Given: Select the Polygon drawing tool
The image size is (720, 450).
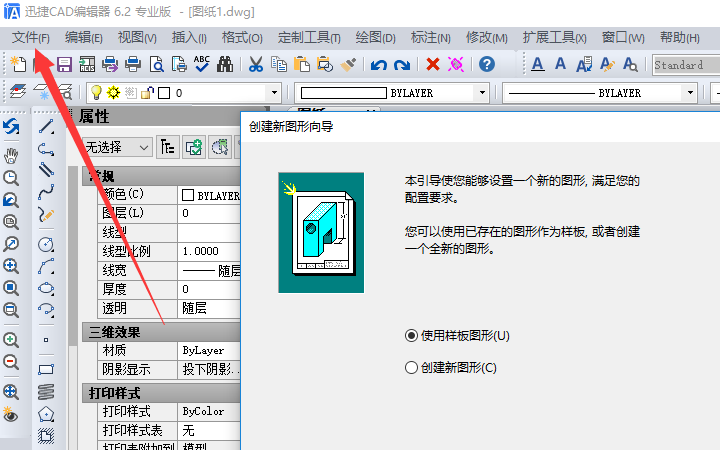Looking at the screenshot, I should (x=46, y=414).
